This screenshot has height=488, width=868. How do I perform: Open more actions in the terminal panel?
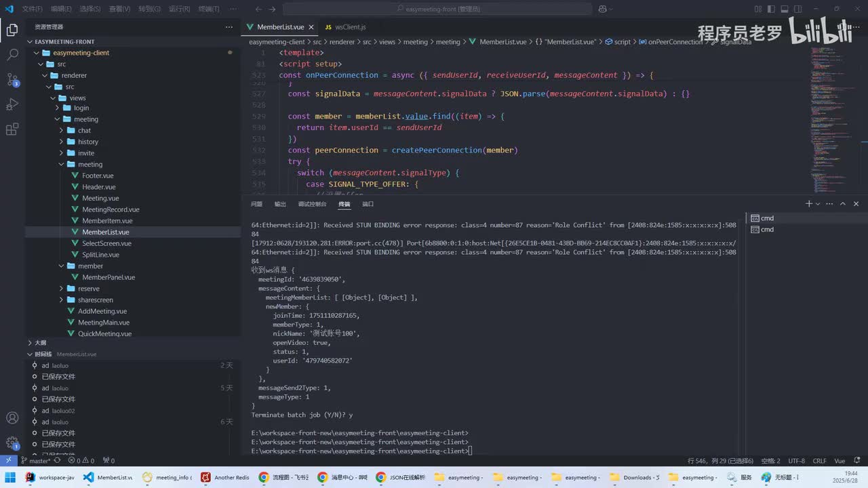[x=829, y=203]
